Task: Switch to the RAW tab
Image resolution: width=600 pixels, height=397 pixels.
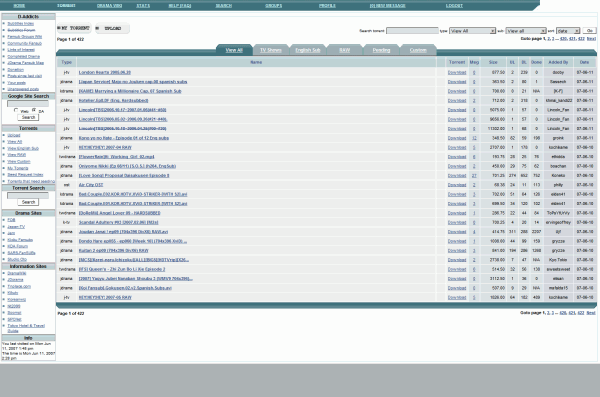Action: click(x=344, y=50)
